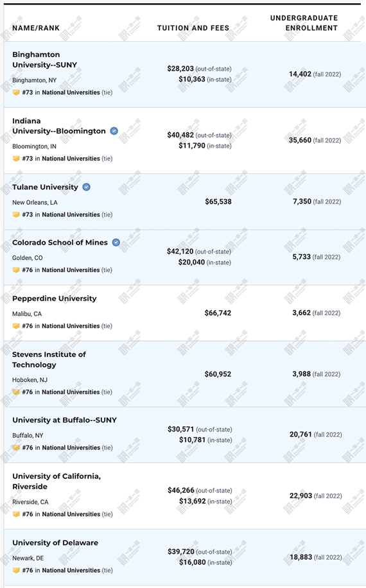Open the University of Delaware link
Image resolution: width=366 pixels, height=588 pixels.
point(55,542)
